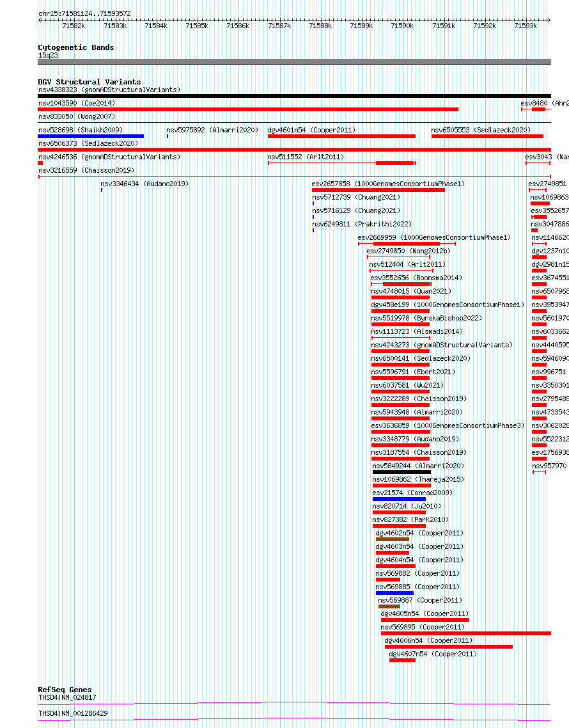Select nsv5519978 (ByrskaBishop2022) label
The width and height of the screenshot is (569, 728).
tap(426, 319)
